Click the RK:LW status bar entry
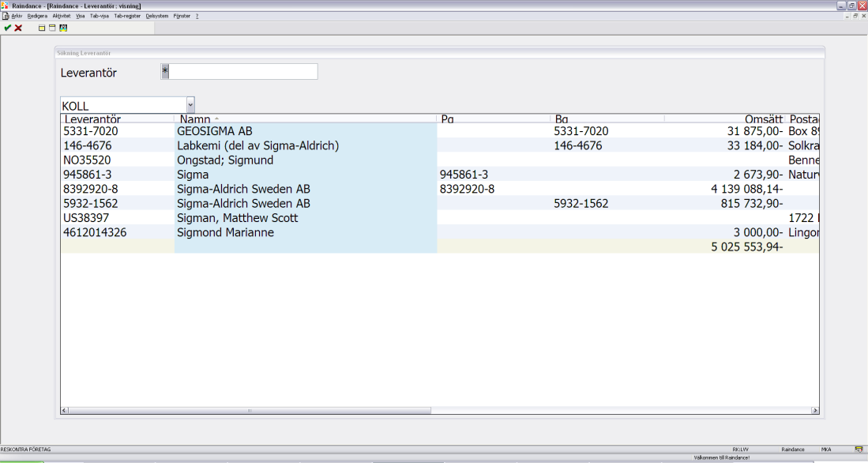The width and height of the screenshot is (868, 463). click(740, 449)
